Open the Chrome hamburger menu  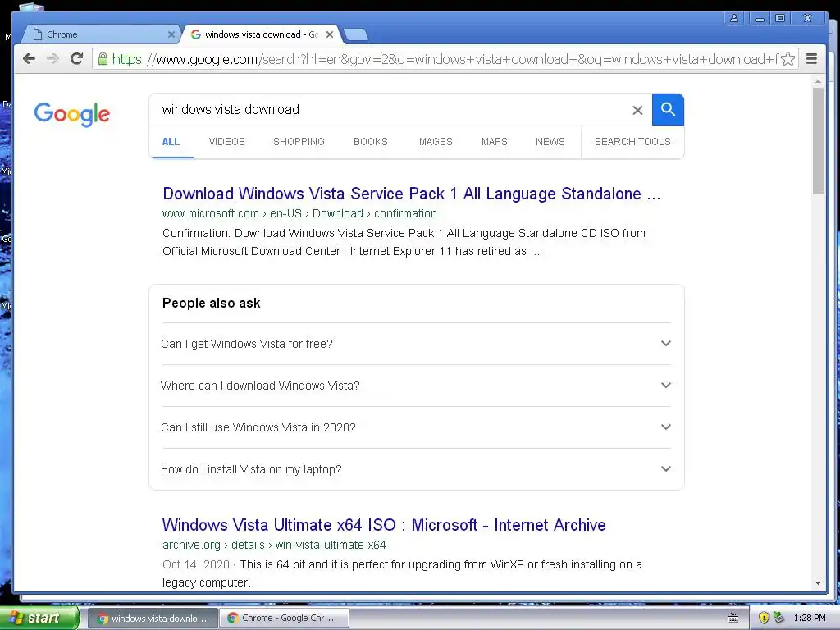pyautogui.click(x=811, y=59)
